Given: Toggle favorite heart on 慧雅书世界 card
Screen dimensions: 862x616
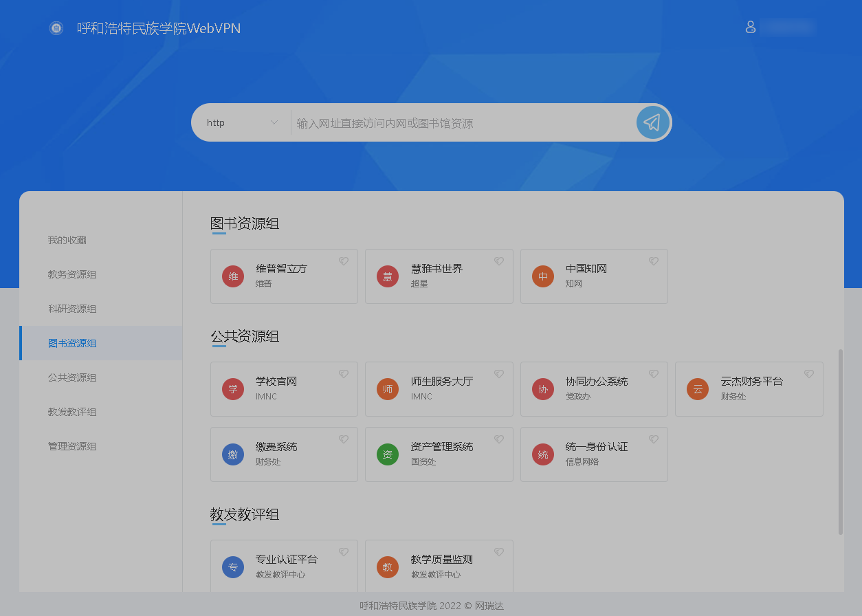Looking at the screenshot, I should pyautogui.click(x=499, y=261).
